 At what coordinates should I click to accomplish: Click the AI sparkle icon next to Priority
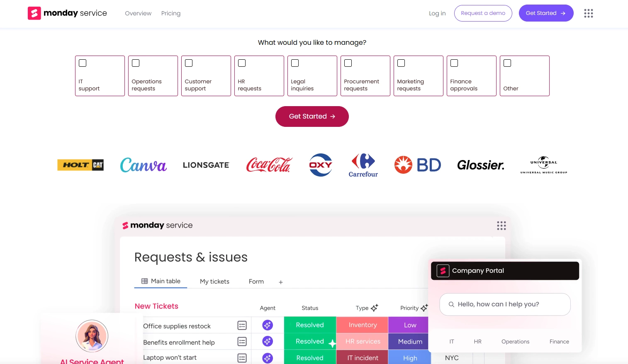click(x=424, y=308)
